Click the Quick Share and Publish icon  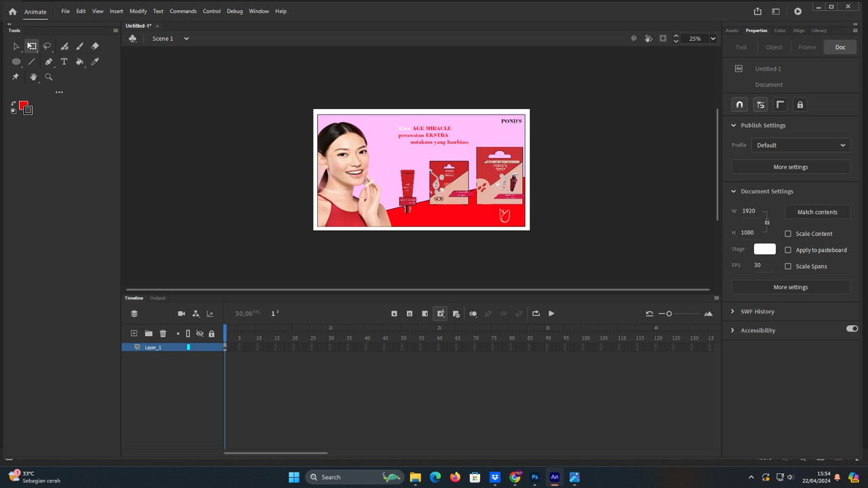757,12
